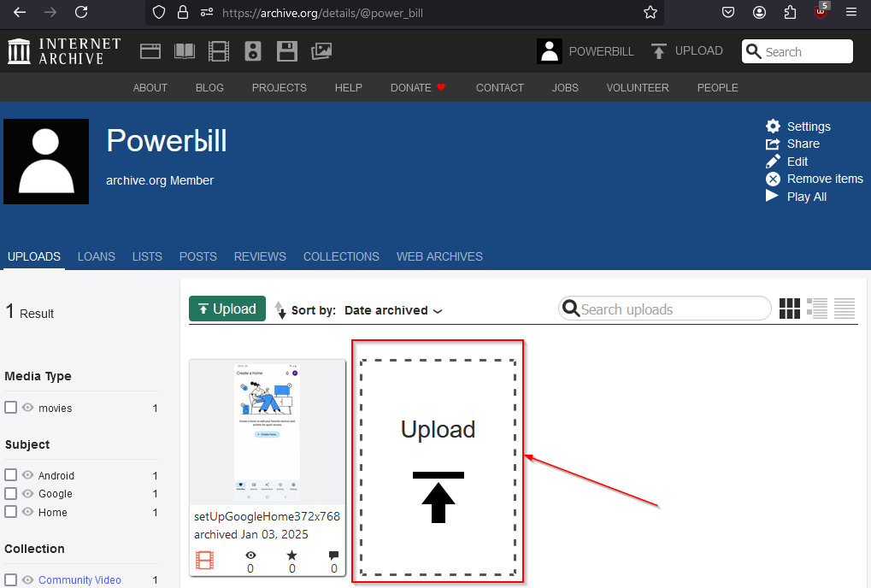Click the green Upload button
The height and width of the screenshot is (588, 871).
coord(227,309)
